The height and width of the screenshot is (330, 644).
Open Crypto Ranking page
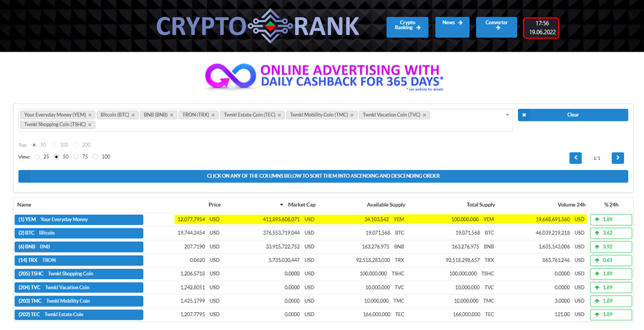coord(408,27)
